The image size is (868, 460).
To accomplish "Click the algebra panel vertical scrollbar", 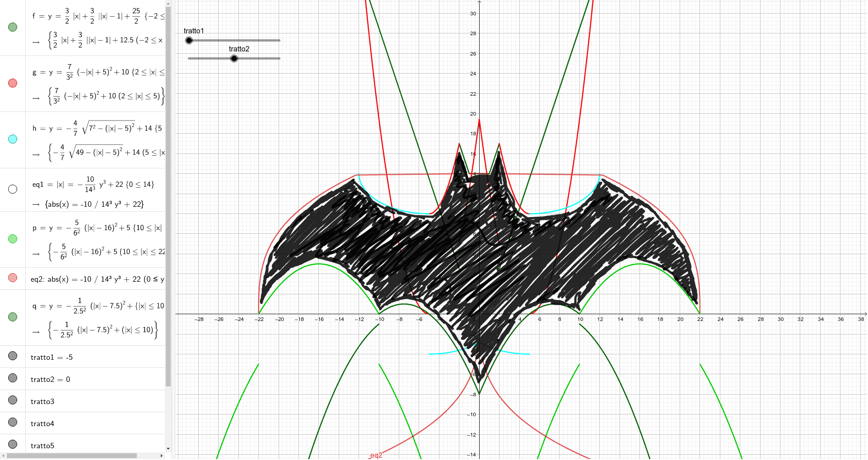I will 168,196.
